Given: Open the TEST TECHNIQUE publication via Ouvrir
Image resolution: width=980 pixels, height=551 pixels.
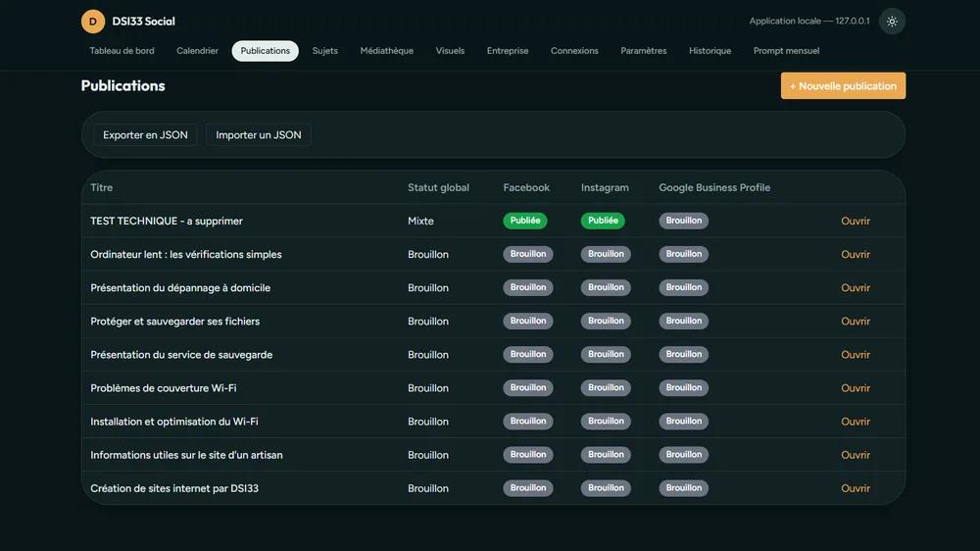Looking at the screenshot, I should 855,221.
